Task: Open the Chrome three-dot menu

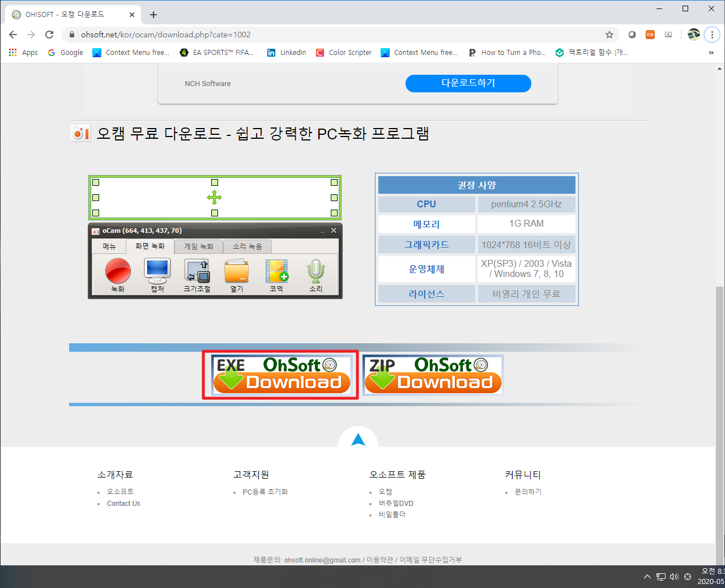Action: [712, 35]
